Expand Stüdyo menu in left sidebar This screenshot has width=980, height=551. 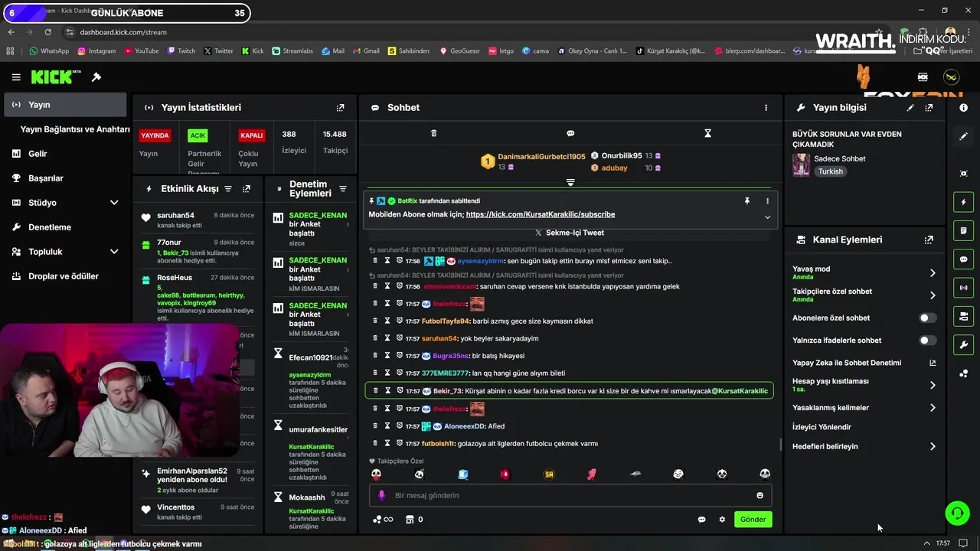click(x=114, y=203)
